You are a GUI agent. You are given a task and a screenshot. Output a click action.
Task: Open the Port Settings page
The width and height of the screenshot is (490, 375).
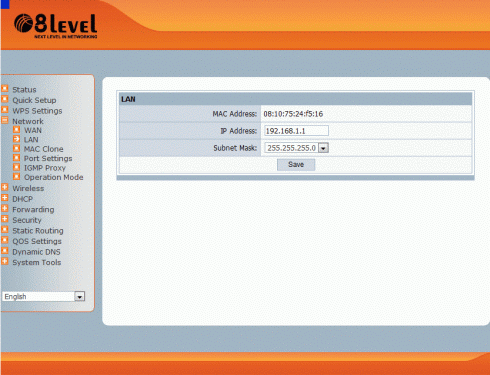(x=48, y=158)
